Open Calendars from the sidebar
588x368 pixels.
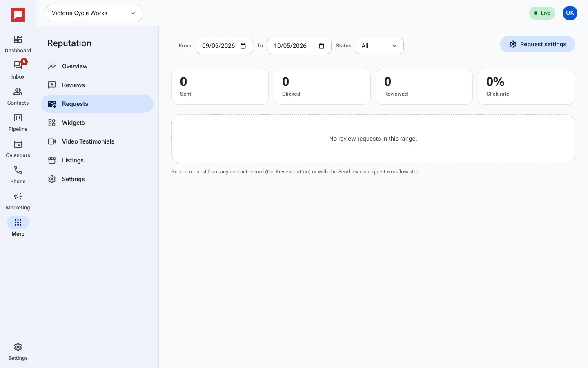click(x=18, y=149)
